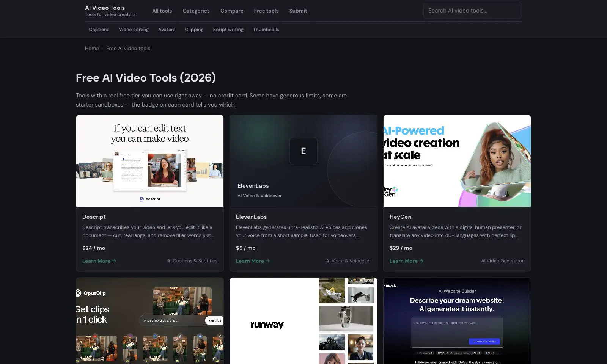Image resolution: width=607 pixels, height=364 pixels.
Task: Browse the Script writing category
Action: [228, 30]
